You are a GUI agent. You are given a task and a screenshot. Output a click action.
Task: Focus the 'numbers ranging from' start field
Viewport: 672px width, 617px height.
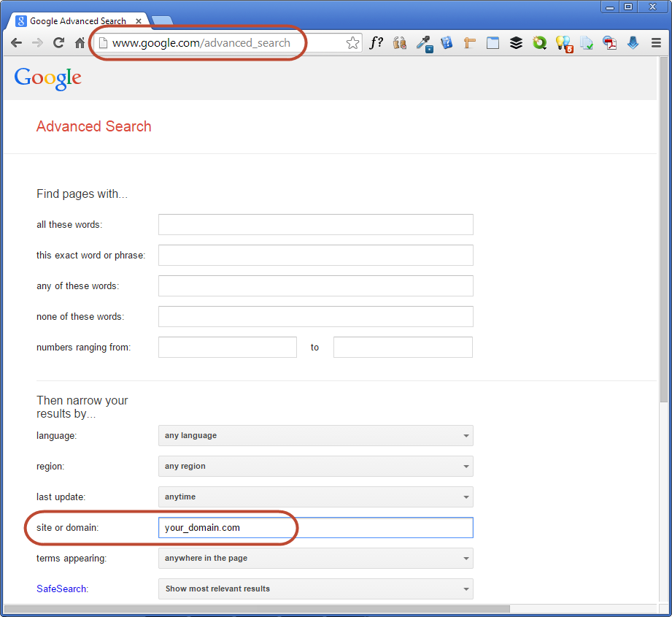coord(228,348)
